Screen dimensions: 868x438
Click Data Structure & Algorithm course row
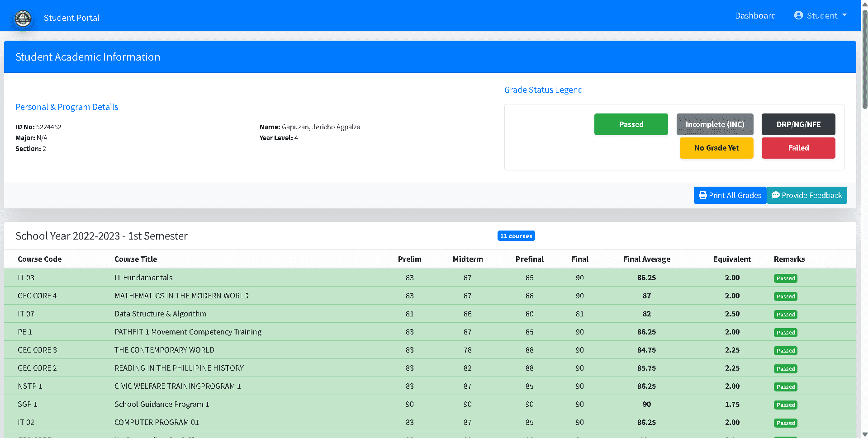(430, 314)
